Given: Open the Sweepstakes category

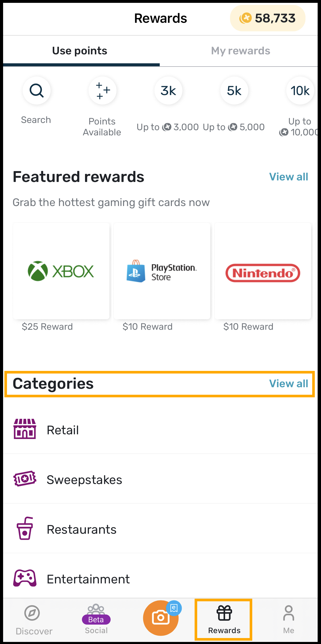Looking at the screenshot, I should (160, 480).
